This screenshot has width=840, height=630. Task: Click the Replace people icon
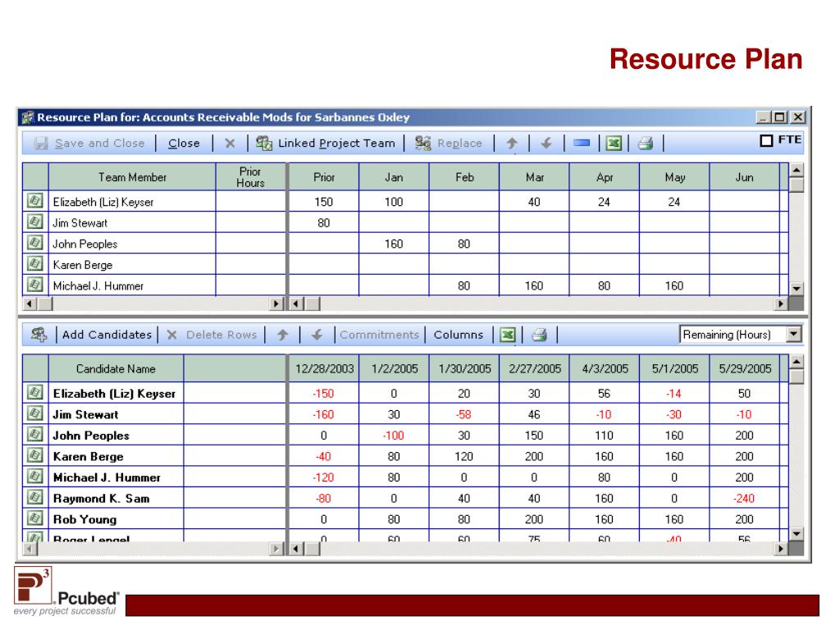pos(422,143)
